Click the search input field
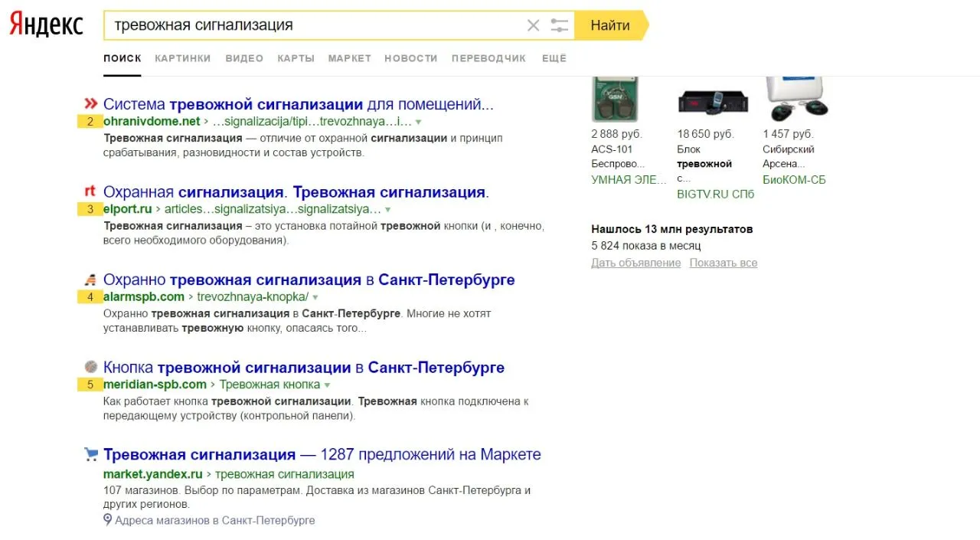 pyautogui.click(x=314, y=25)
